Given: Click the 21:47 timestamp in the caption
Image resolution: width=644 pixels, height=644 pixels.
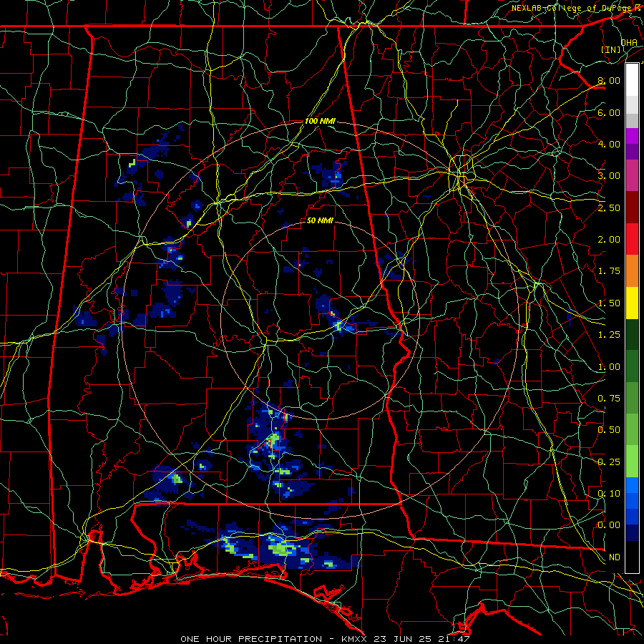Looking at the screenshot, I should point(453,639).
